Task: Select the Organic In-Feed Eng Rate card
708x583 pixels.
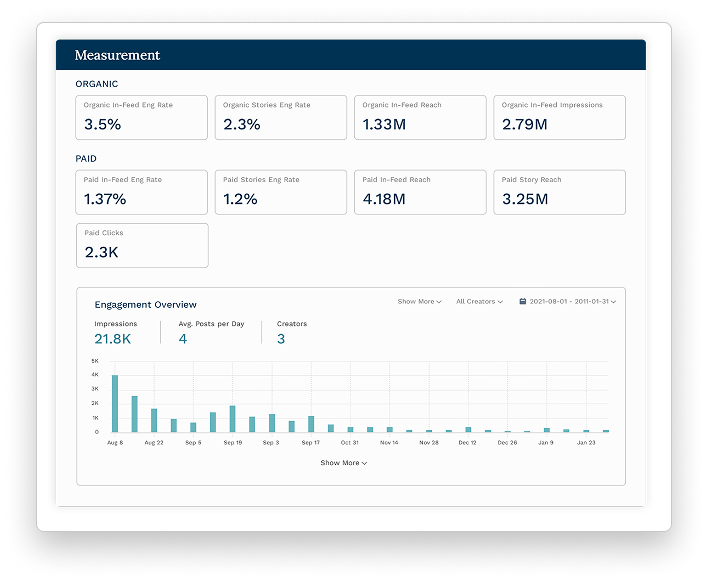Action: pyautogui.click(x=142, y=117)
